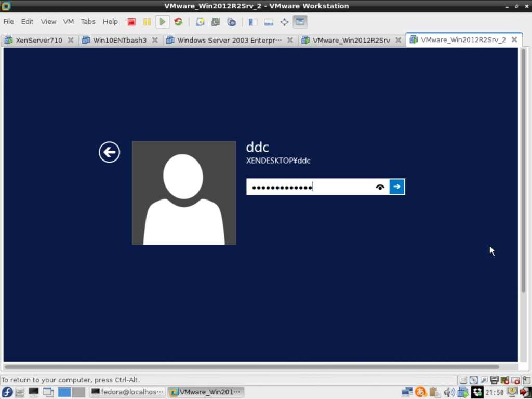Switch to the Win10ENTbash3 tab
The image size is (532, 399).
tap(120, 40)
